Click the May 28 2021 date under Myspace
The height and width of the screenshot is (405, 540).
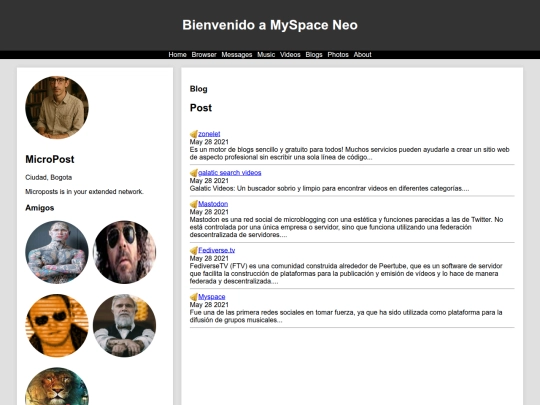209,305
